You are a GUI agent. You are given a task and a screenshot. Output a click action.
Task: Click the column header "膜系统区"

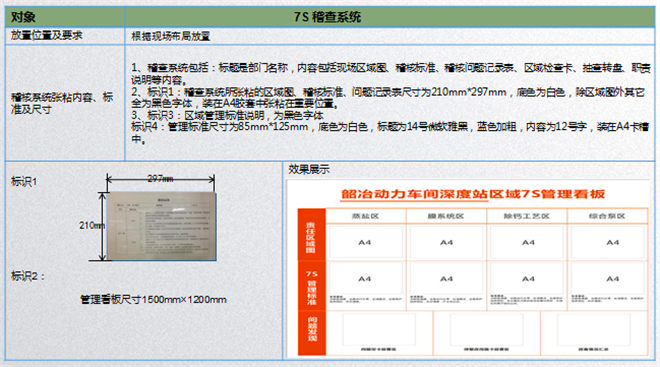446,216
